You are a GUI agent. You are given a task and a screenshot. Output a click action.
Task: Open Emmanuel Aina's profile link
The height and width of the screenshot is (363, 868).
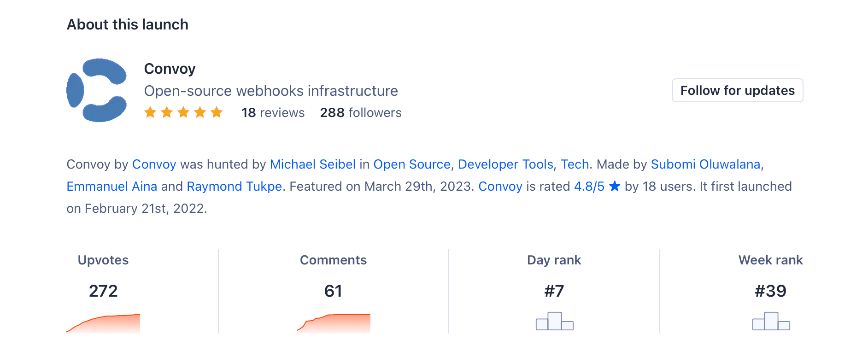(112, 186)
